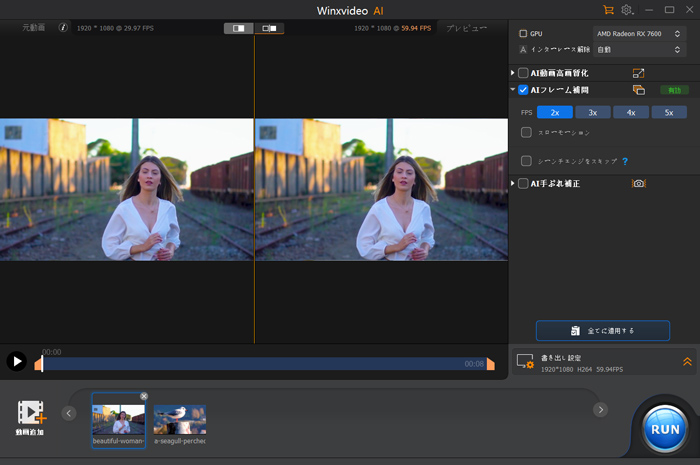The image size is (700, 465).
Task: Click the AI upscale enhancement icon
Action: pos(638,73)
